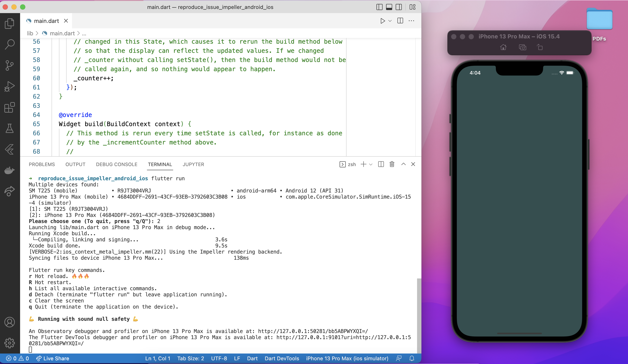Open the Source Control view

(x=9, y=65)
